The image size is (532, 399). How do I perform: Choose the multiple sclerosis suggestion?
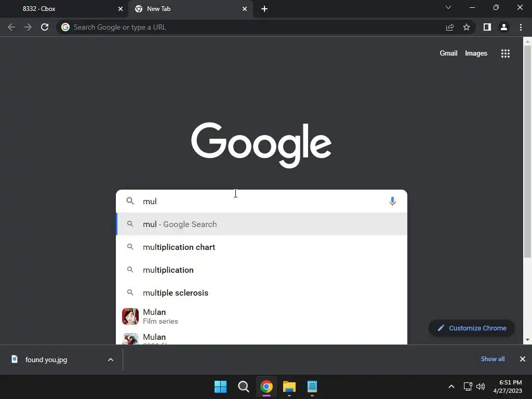[261, 292]
